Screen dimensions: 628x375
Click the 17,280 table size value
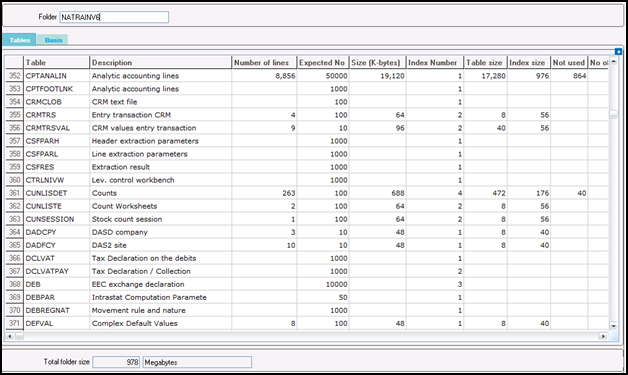[493, 76]
